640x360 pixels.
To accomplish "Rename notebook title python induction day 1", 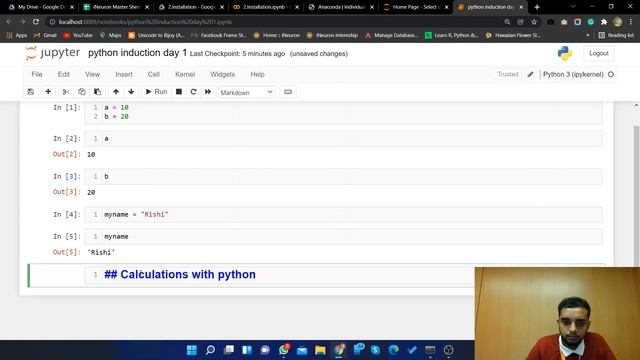I will (x=138, y=53).
